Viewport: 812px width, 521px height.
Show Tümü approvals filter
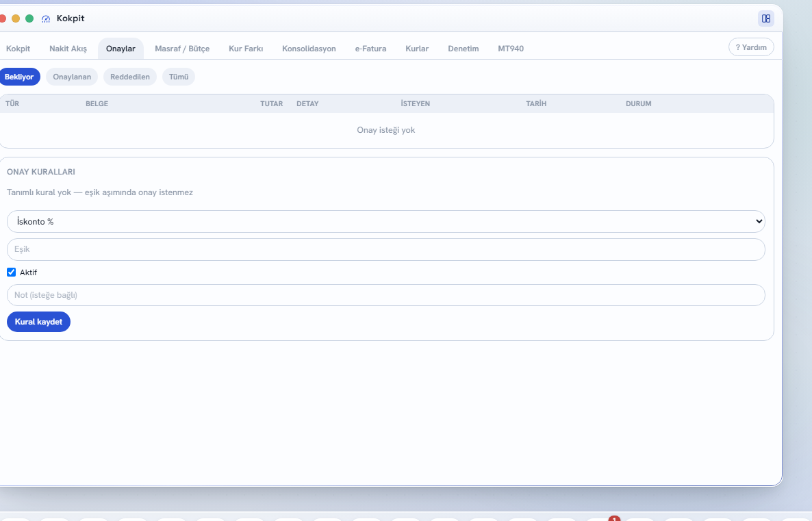point(179,77)
